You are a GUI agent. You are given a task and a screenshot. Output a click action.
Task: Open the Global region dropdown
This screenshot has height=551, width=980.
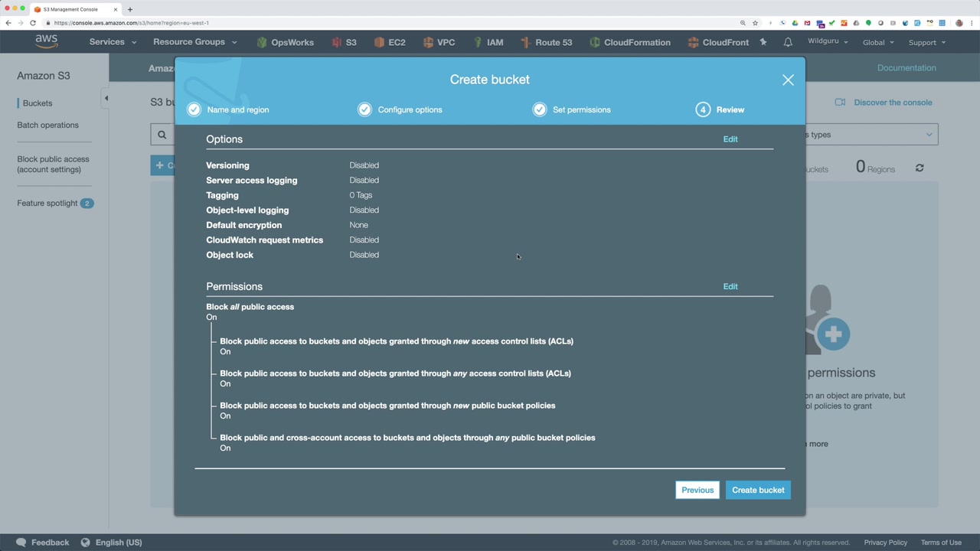[x=878, y=42]
